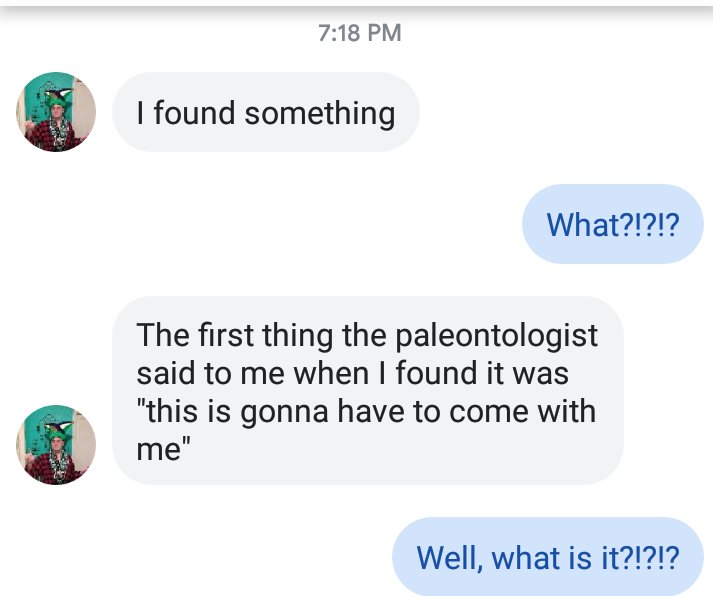The image size is (713, 596).
Task: Click "The first thing" text in the message
Action: (236, 335)
